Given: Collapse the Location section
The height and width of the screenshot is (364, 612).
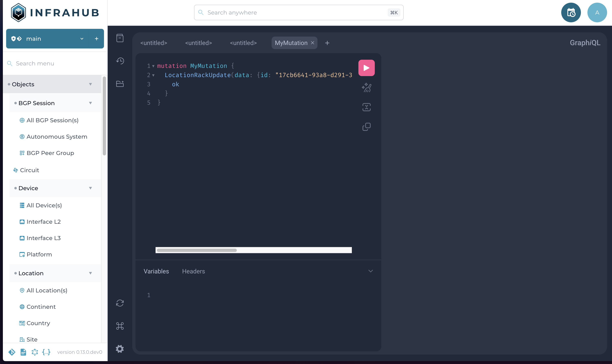Looking at the screenshot, I should click(90, 273).
